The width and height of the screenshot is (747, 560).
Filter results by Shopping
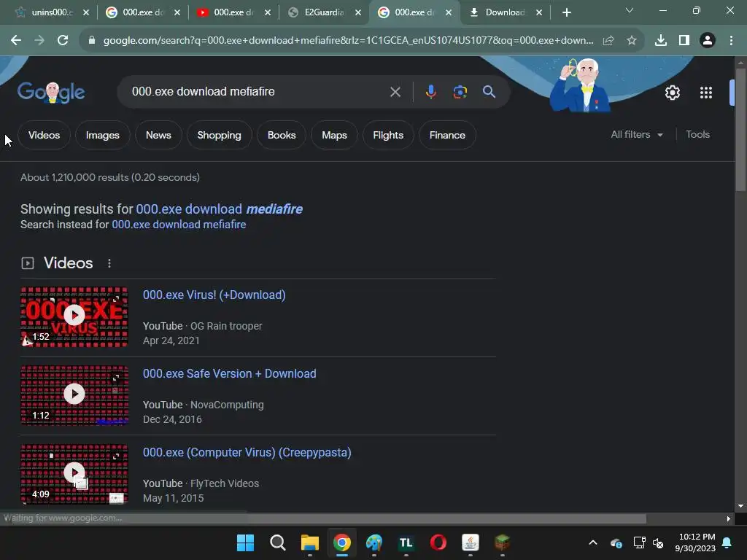point(219,135)
